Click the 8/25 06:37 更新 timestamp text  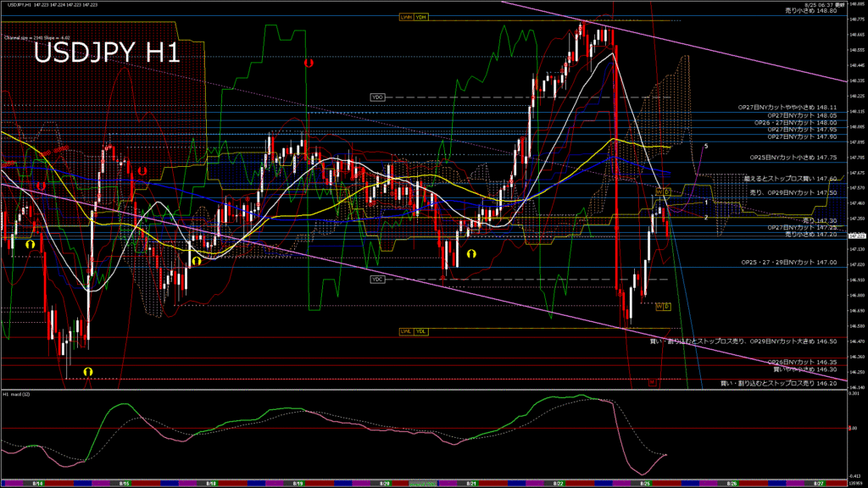click(x=815, y=5)
